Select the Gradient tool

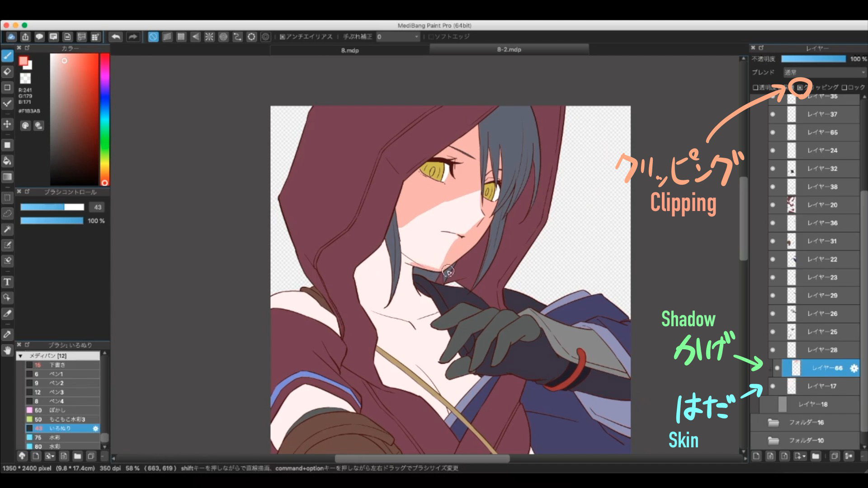[7, 177]
